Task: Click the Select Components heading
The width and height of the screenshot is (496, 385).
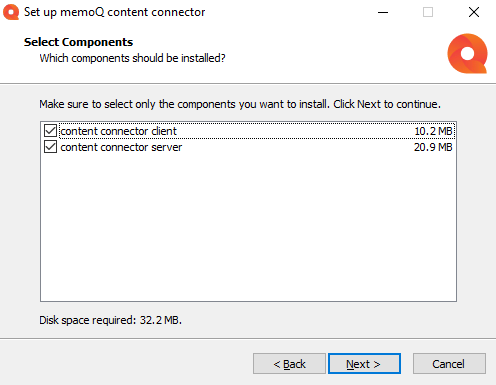Action: pos(78,42)
